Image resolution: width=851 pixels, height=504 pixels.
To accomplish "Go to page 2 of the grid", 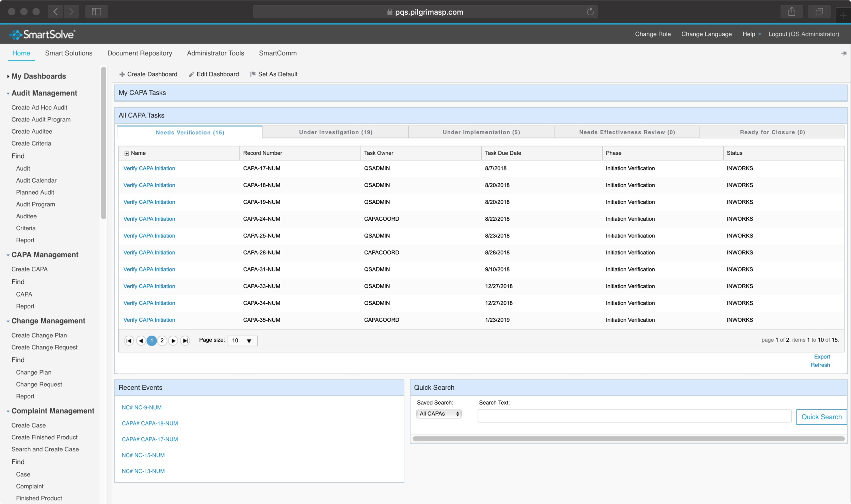I will (162, 341).
